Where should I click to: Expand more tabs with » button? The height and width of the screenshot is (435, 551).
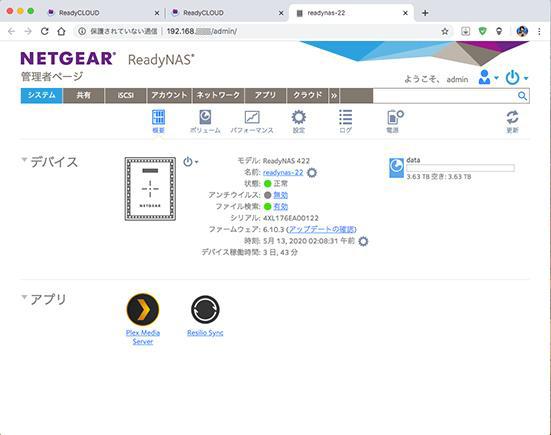334,96
